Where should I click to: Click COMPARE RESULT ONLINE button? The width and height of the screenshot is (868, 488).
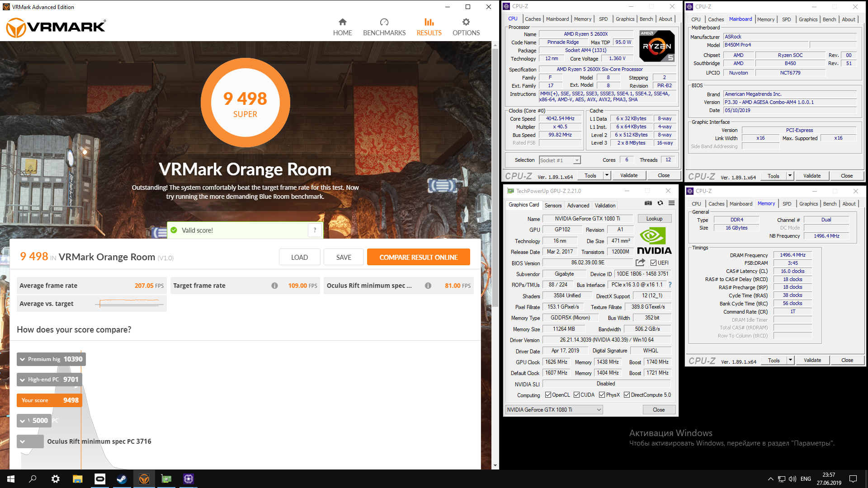[x=418, y=257]
